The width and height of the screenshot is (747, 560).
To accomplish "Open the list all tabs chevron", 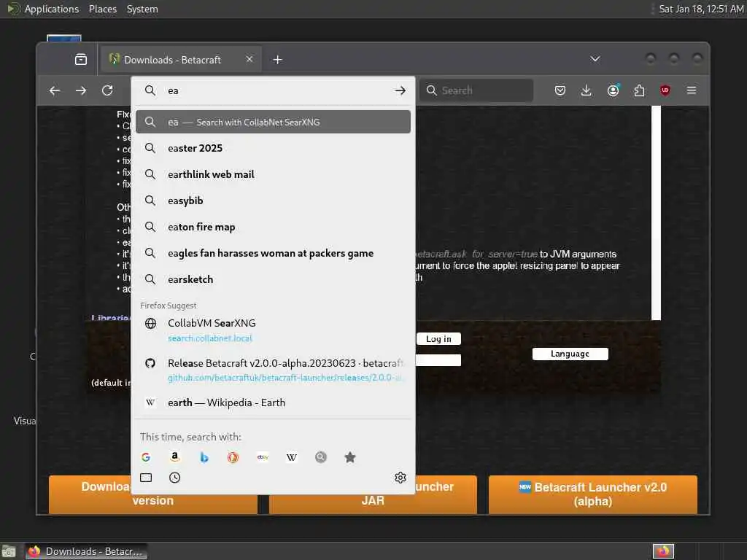I will tap(595, 59).
